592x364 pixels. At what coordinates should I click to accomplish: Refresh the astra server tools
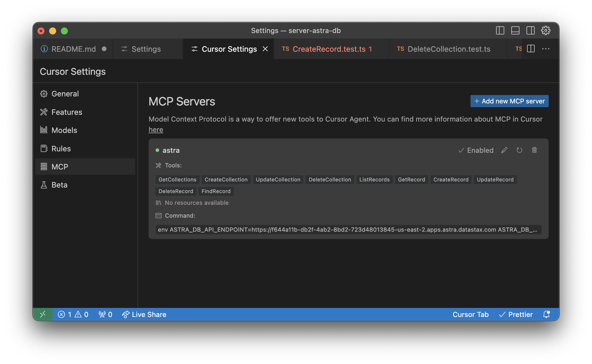[x=519, y=150]
